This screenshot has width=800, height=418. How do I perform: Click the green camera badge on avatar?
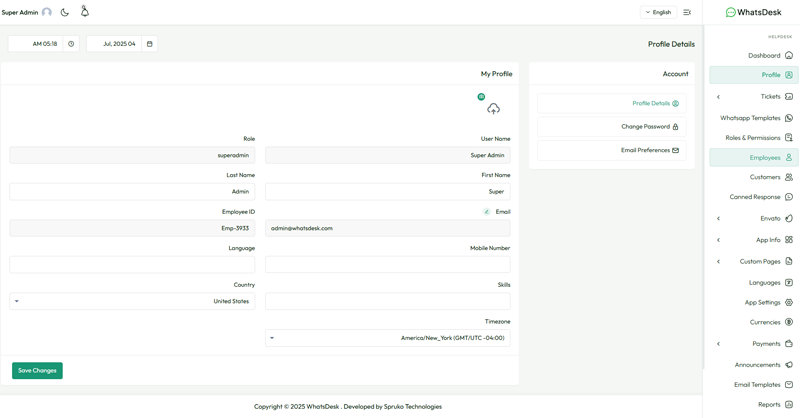(481, 97)
